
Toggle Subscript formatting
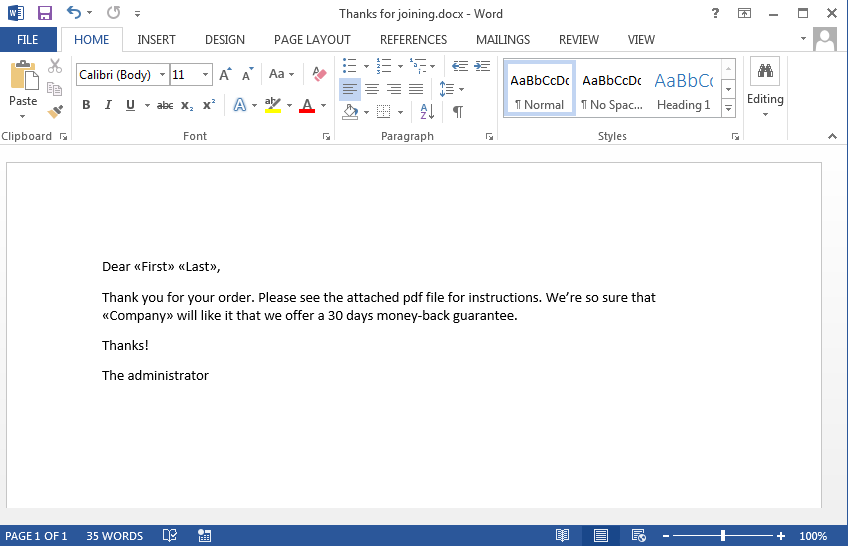tap(187, 105)
